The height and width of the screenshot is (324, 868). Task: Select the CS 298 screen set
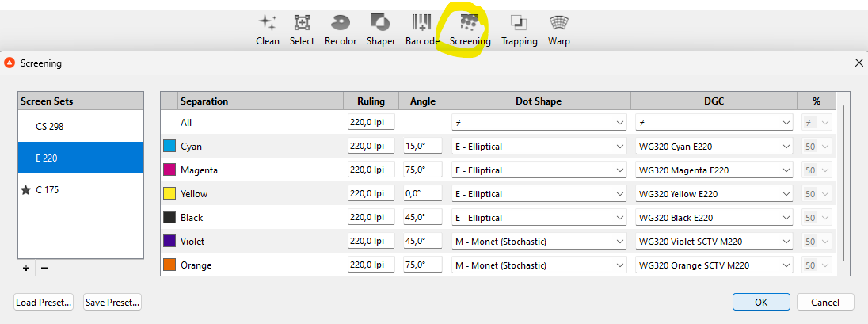click(x=81, y=127)
